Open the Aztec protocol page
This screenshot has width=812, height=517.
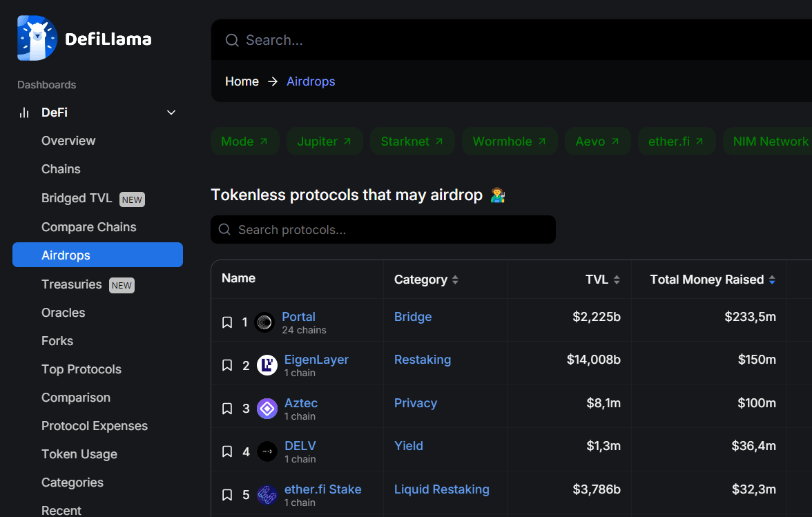[301, 403]
